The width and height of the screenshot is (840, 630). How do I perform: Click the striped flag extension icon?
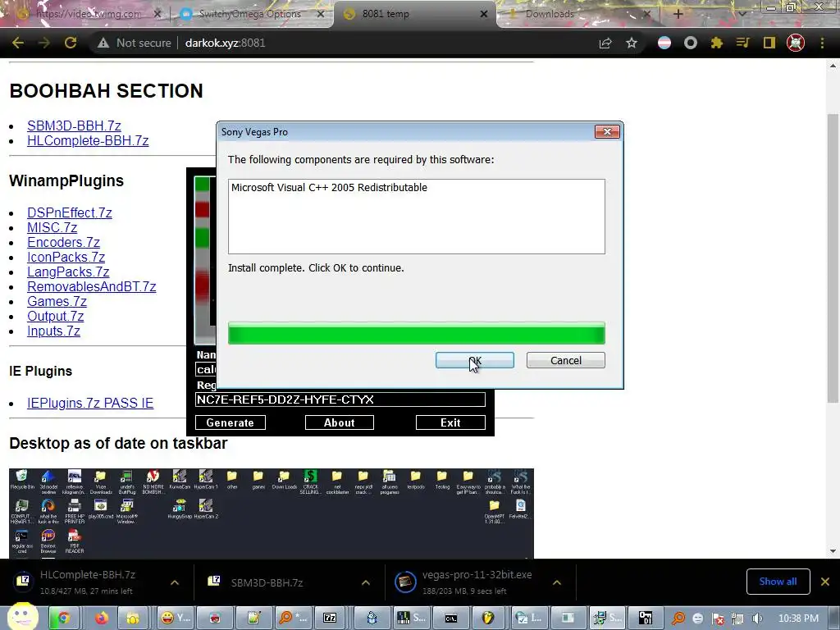pos(664,43)
